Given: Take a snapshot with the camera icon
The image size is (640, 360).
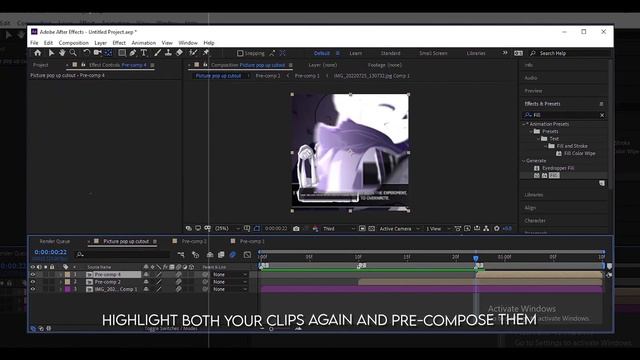Looking at the screenshot, I should (296, 229).
